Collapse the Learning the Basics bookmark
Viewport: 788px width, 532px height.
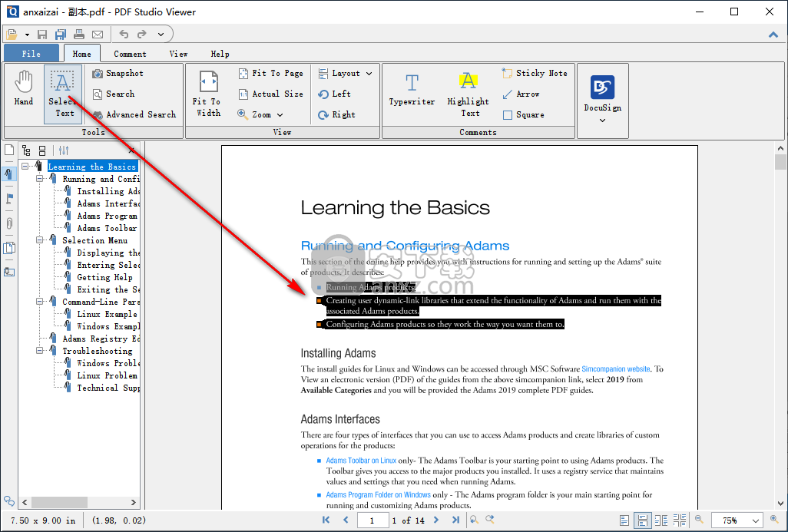(25, 167)
